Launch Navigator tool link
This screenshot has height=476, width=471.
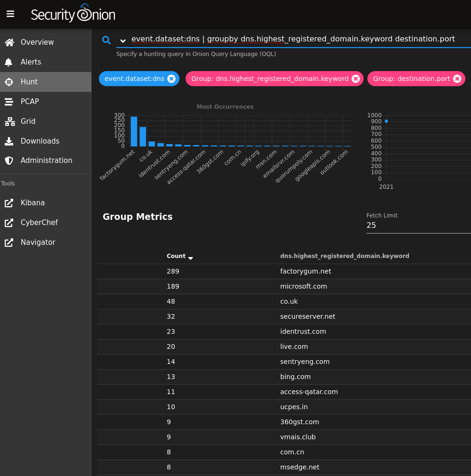tap(46, 242)
